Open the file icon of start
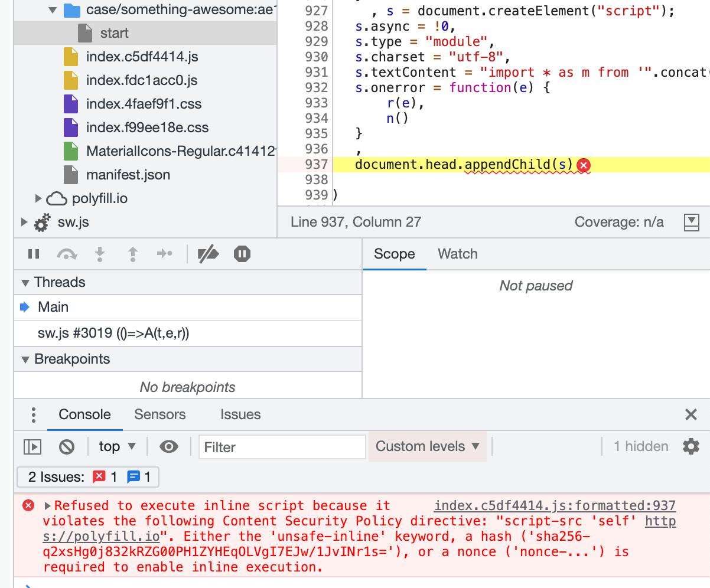This screenshot has width=710, height=588. point(86,33)
